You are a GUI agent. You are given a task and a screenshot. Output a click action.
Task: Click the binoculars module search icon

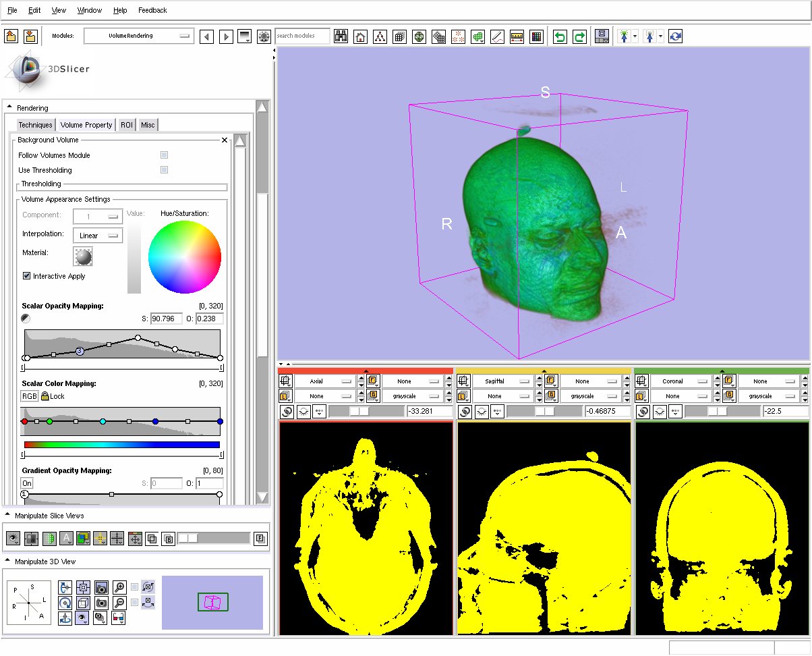[x=341, y=36]
